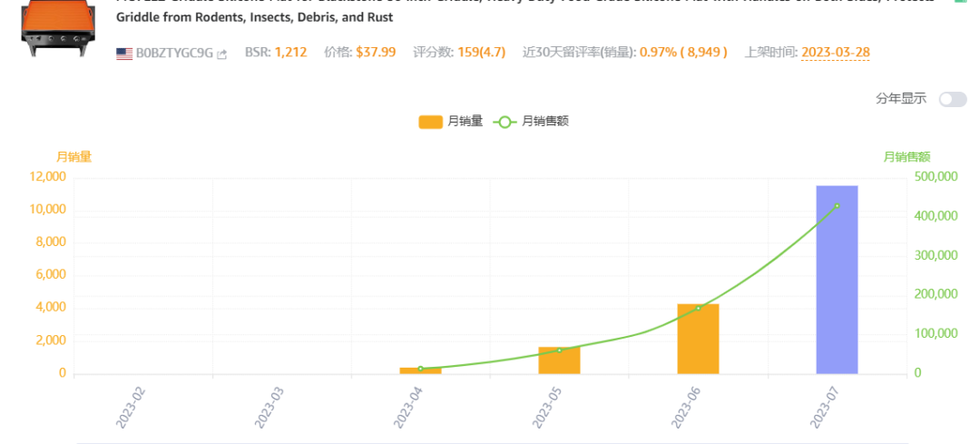Click the 上架时间 label
This screenshot has width=980, height=444.
[771, 53]
